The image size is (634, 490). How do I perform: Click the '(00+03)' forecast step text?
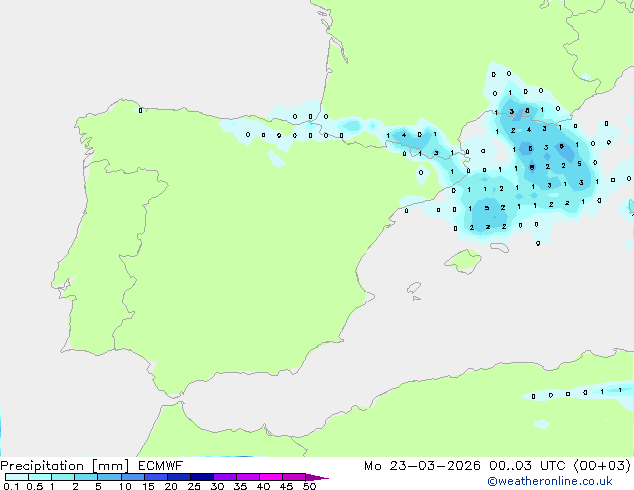pyautogui.click(x=602, y=466)
